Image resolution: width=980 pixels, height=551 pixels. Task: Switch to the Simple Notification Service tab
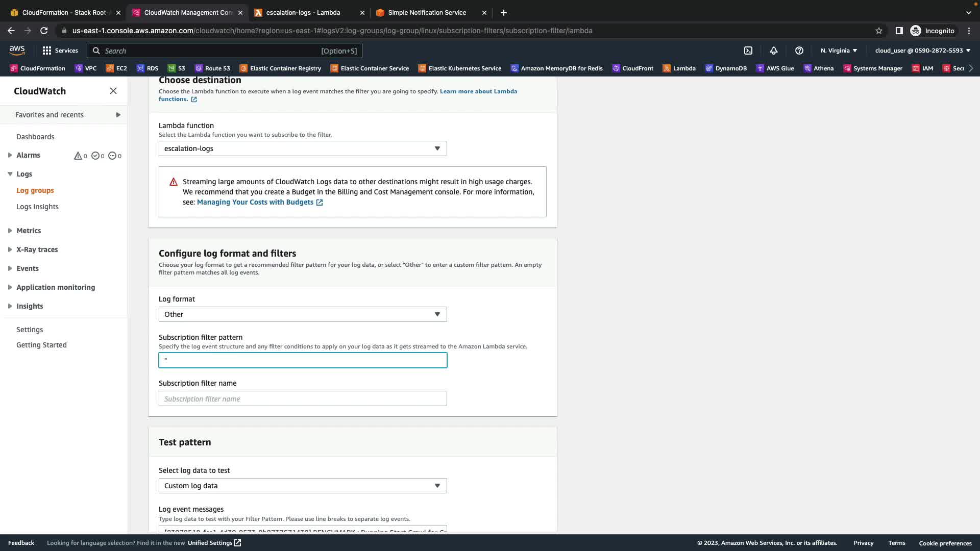(427, 12)
